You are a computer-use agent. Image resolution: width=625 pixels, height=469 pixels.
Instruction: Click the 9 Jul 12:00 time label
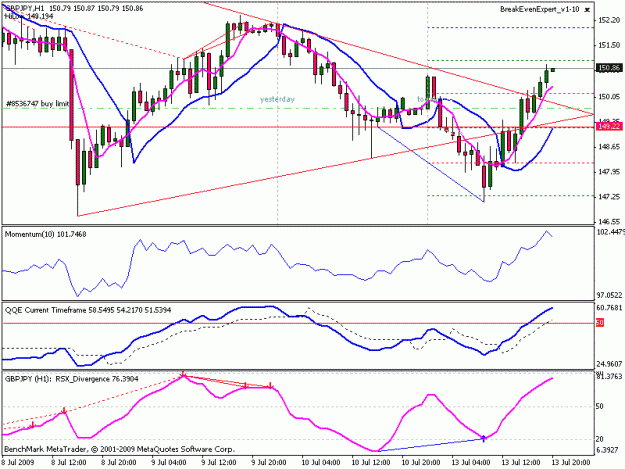coord(218,462)
